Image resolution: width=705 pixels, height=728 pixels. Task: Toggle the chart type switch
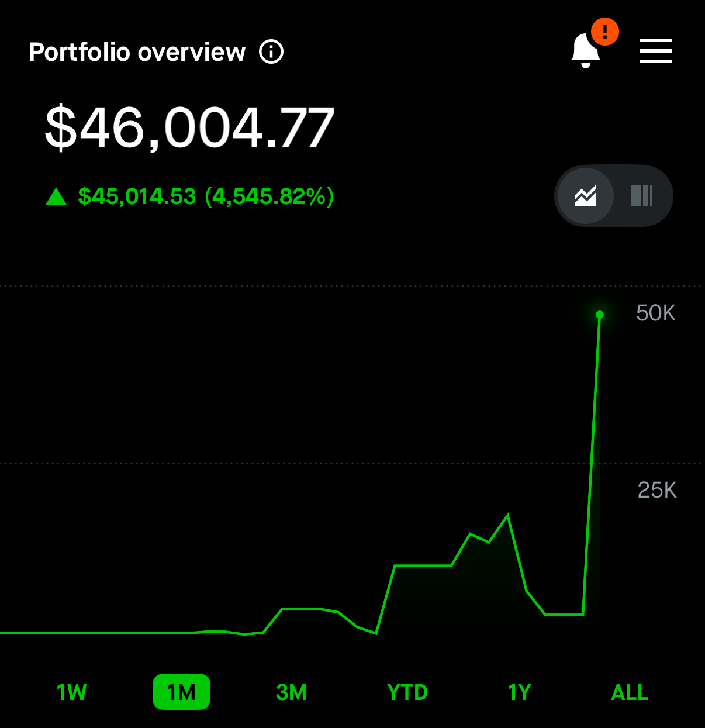click(x=614, y=196)
